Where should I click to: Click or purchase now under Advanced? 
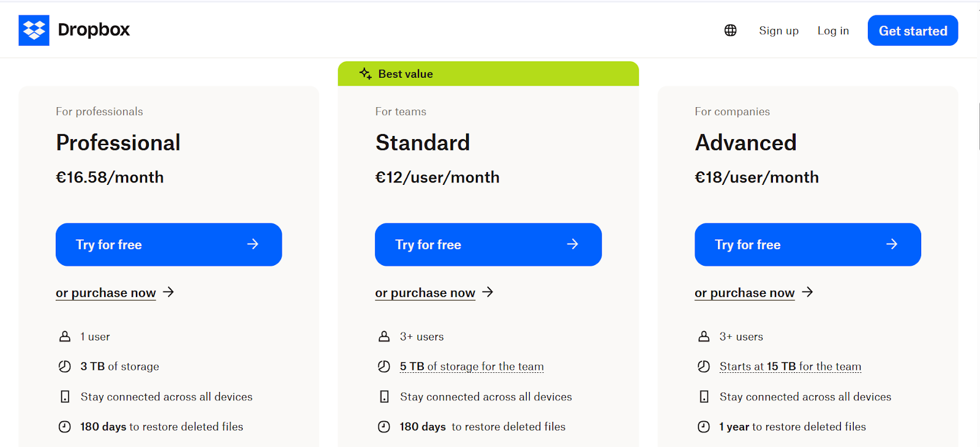(744, 293)
